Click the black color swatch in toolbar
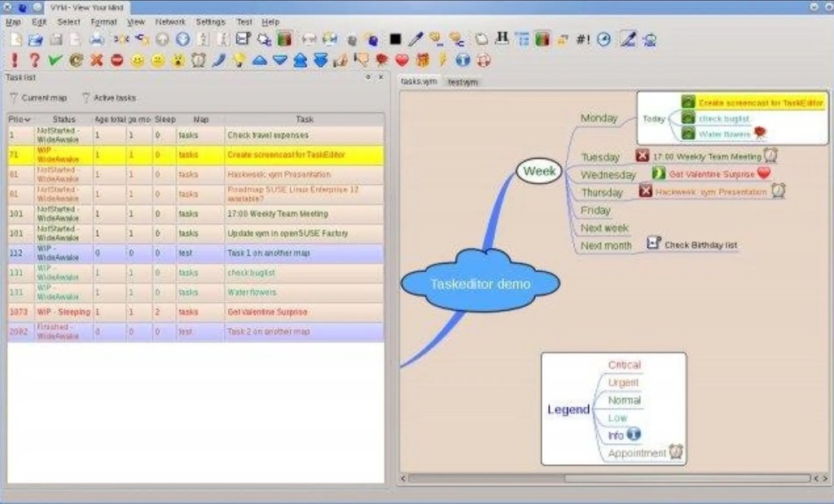Image resolution: width=834 pixels, height=504 pixels. click(395, 38)
